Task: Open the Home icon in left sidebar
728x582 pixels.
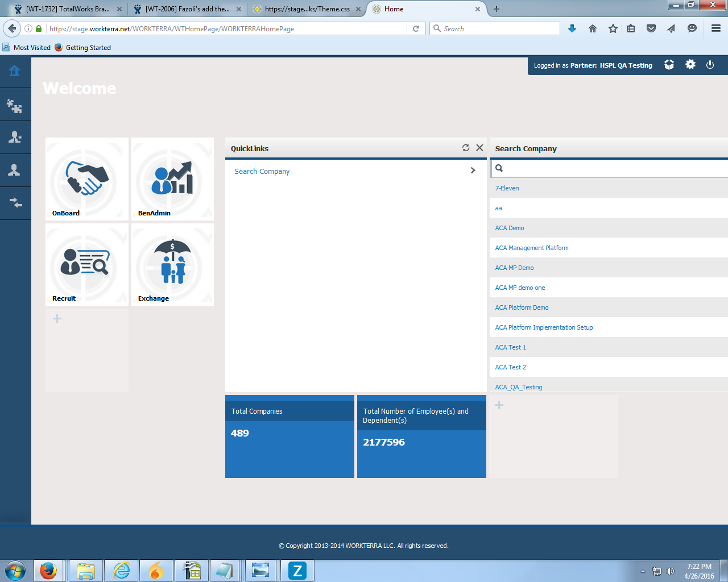Action: [x=15, y=70]
